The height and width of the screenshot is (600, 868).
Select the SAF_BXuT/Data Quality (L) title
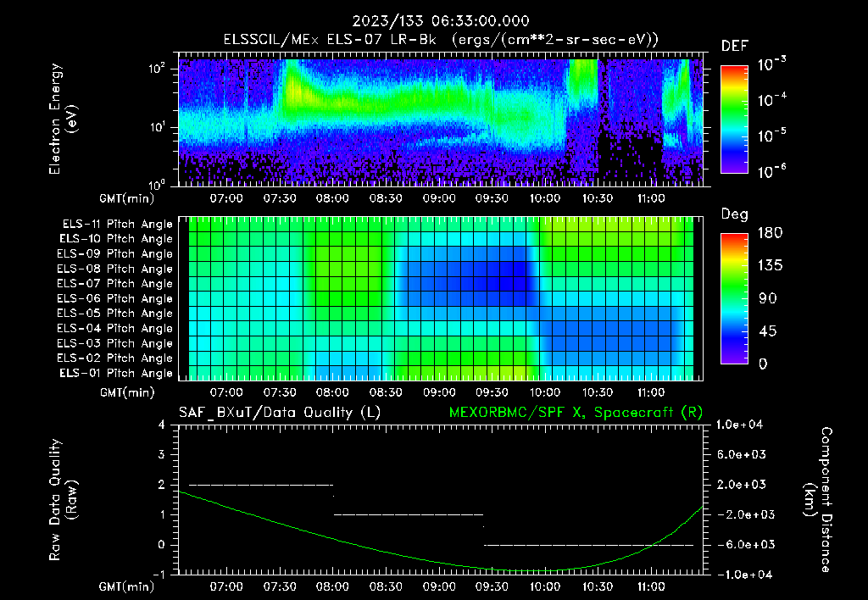[x=280, y=413]
